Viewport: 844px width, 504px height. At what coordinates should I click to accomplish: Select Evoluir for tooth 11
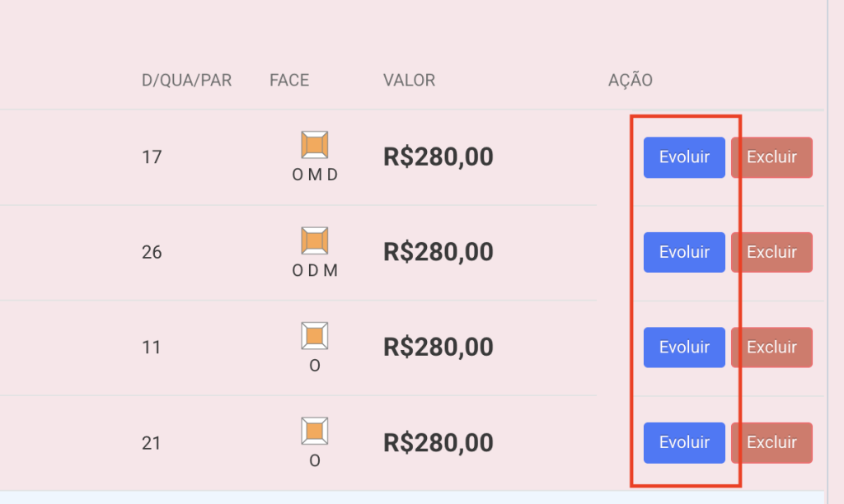684,348
